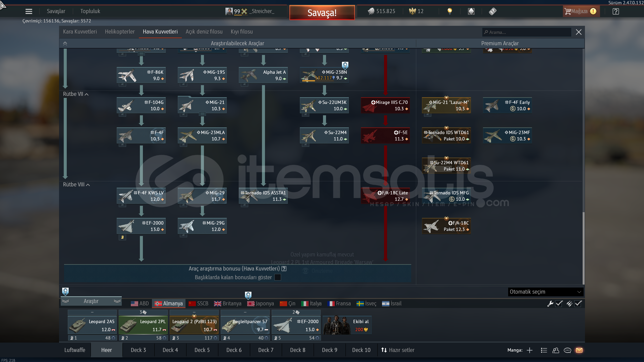Image resolution: width=644 pixels, height=362 pixels.
Task: Open the Otomatik seçim dropdown
Action: [x=545, y=292]
